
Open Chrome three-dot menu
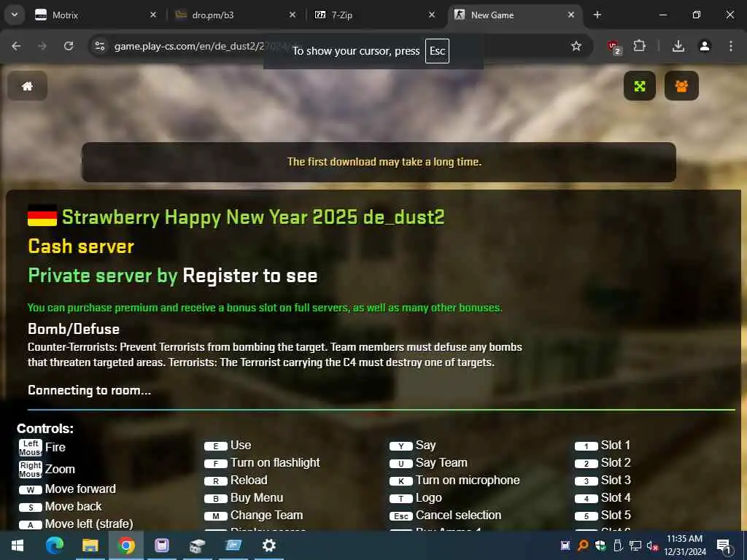pyautogui.click(x=731, y=46)
